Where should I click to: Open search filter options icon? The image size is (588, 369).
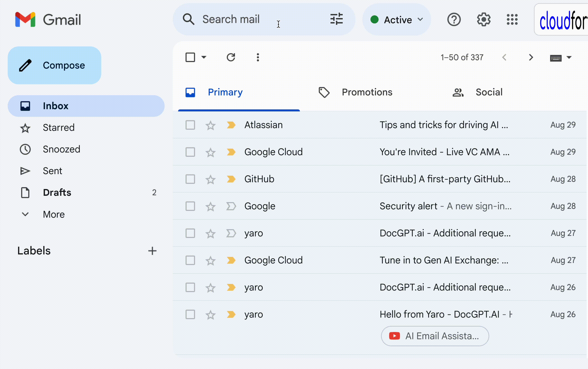(337, 19)
